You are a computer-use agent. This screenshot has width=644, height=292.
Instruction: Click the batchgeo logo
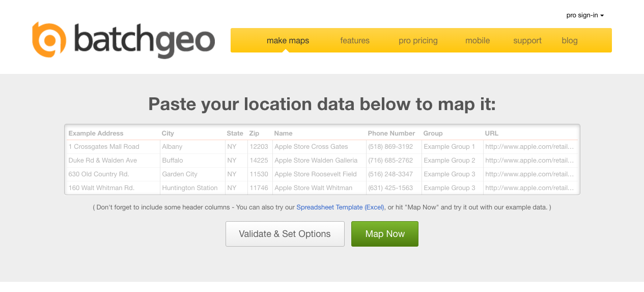[x=123, y=40]
